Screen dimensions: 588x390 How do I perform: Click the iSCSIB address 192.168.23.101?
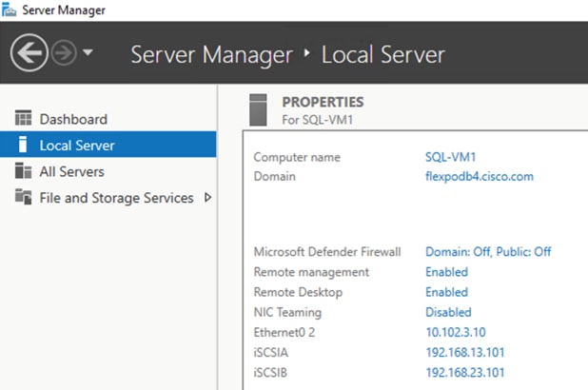465,373
